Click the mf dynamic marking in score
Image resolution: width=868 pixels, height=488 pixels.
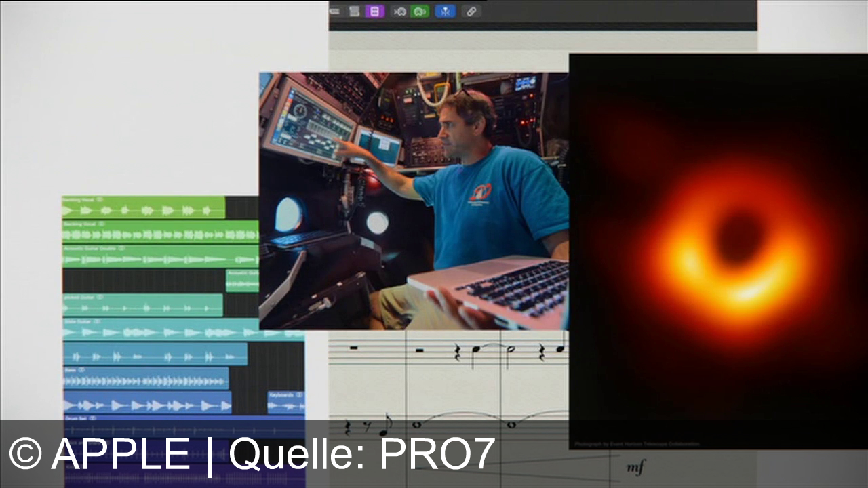(x=635, y=467)
